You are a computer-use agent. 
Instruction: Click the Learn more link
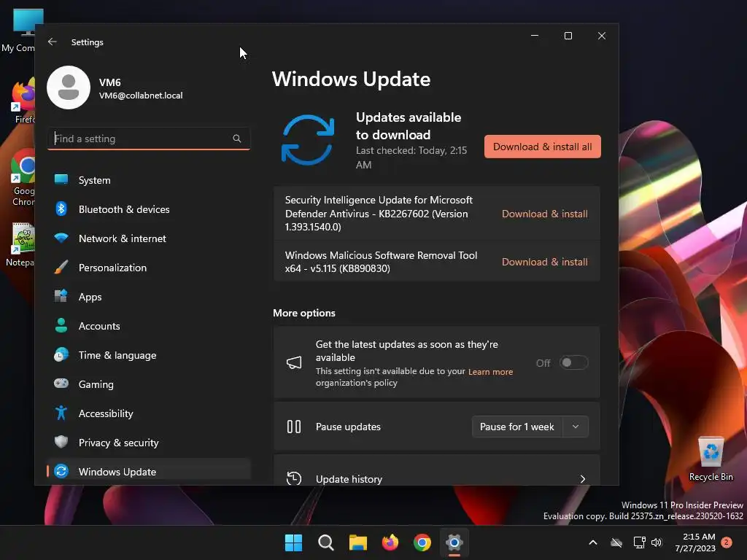tap(490, 372)
